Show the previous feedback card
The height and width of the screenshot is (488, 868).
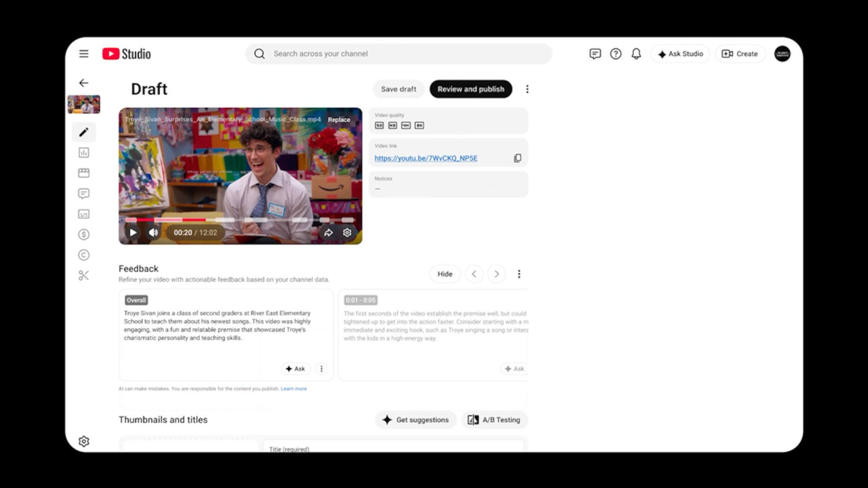474,274
